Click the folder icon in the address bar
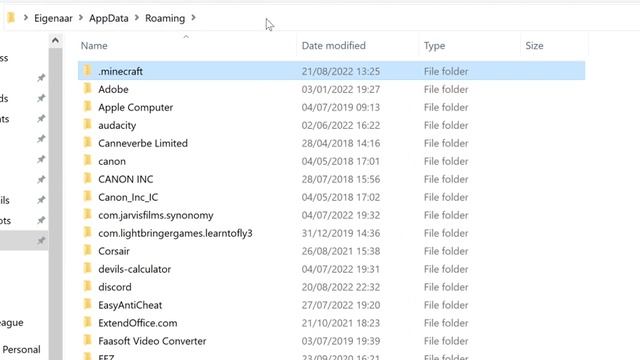 (x=11, y=18)
